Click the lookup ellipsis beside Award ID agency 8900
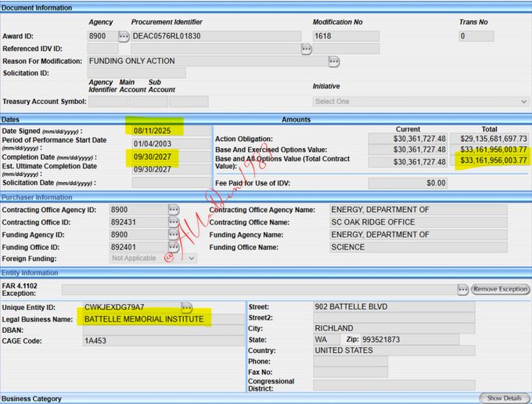 [x=124, y=36]
